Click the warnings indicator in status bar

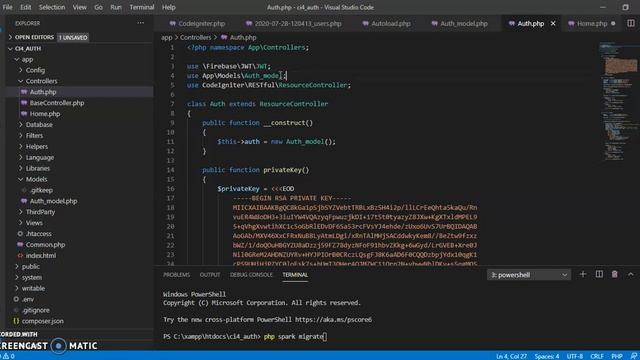click(8, 356)
